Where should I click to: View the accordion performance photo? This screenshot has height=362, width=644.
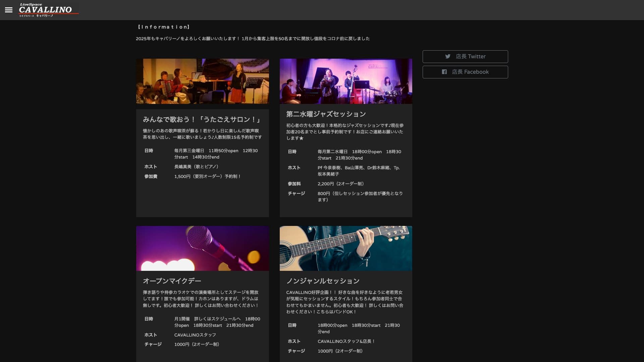pos(202,81)
